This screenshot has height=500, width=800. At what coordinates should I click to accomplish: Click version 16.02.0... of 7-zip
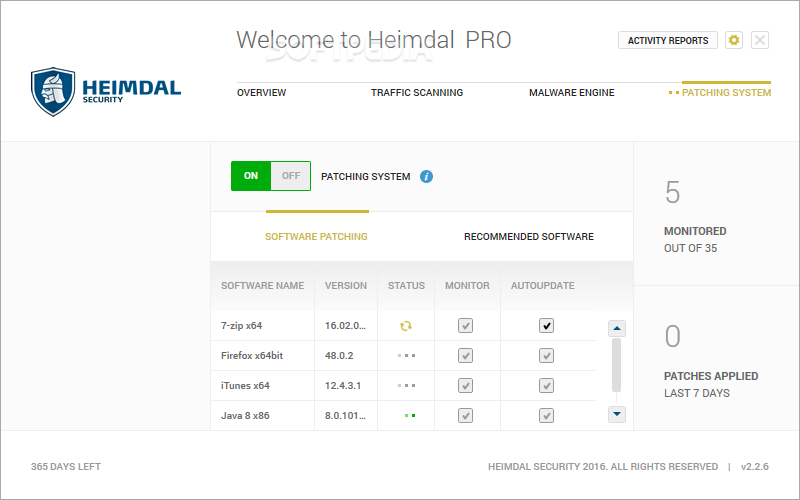[x=345, y=326]
